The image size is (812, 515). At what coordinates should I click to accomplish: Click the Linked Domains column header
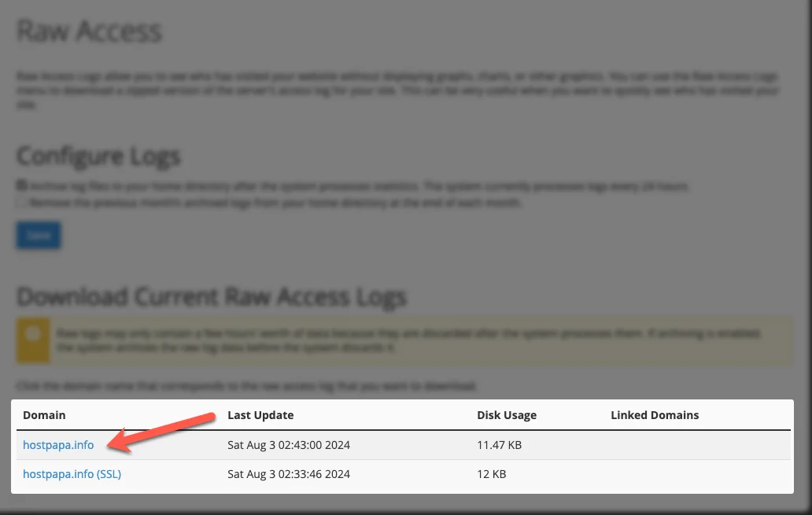pyautogui.click(x=655, y=415)
